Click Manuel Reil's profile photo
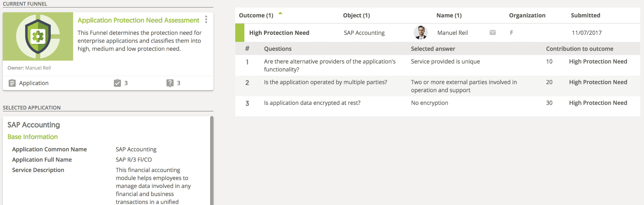Image resolution: width=644 pixels, height=205 pixels. (x=421, y=32)
